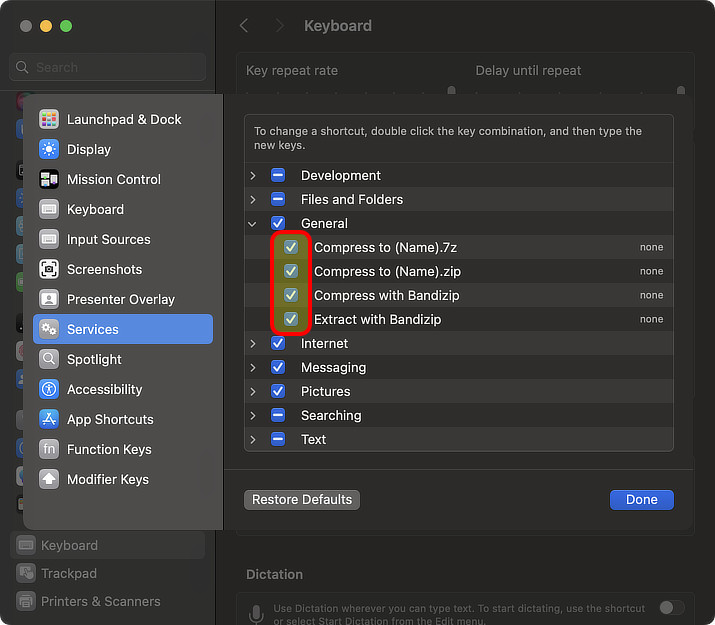Expand the Development category
Screen dimensions: 715x625
[x=253, y=175]
